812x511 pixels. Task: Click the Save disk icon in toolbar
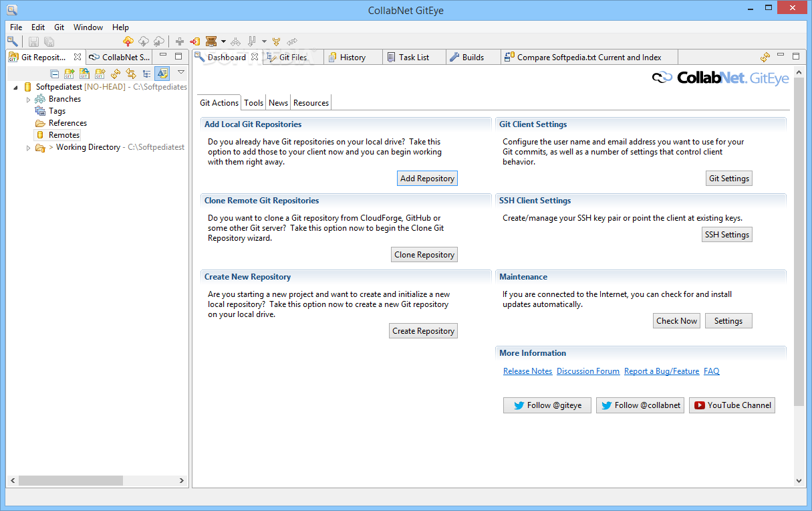click(x=33, y=41)
